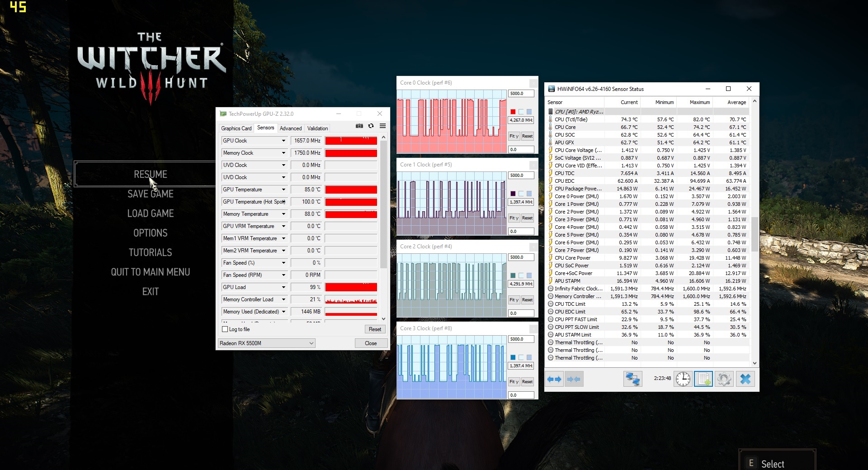The height and width of the screenshot is (470, 868).
Task: Click the GPU-Z title bar app icon
Action: [223, 114]
